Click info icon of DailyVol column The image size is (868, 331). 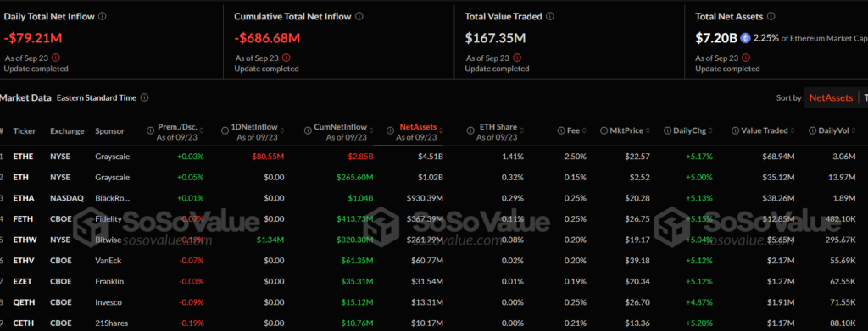pyautogui.click(x=812, y=131)
